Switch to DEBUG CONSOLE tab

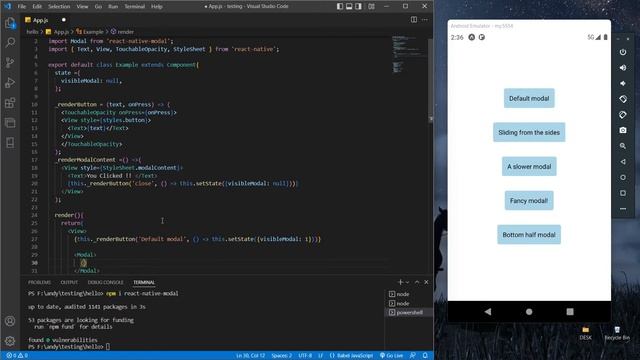point(105,282)
